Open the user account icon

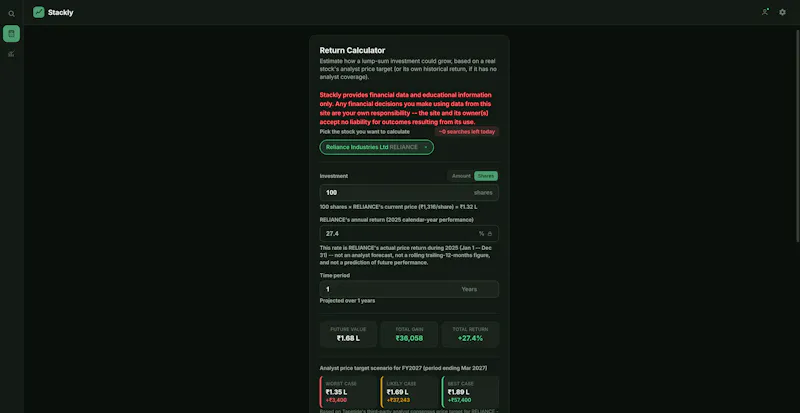pyautogui.click(x=765, y=12)
